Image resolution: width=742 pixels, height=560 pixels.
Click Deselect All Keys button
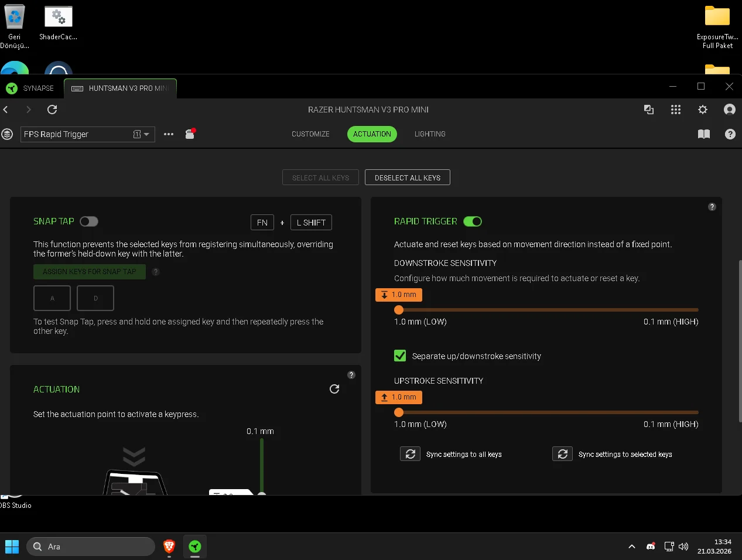click(408, 177)
